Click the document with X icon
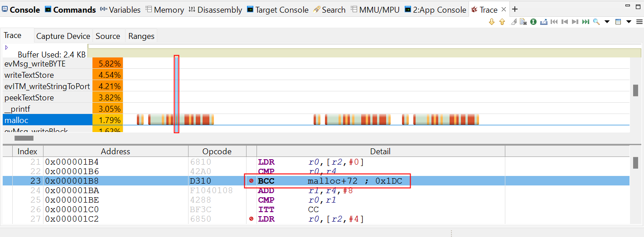This screenshot has width=644, height=237. (523, 22)
